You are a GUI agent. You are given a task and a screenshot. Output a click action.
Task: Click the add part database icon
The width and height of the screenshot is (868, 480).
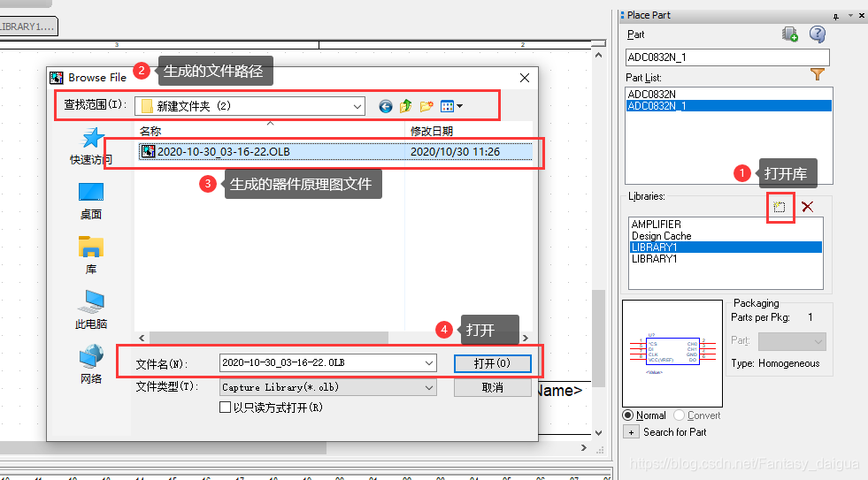point(789,34)
